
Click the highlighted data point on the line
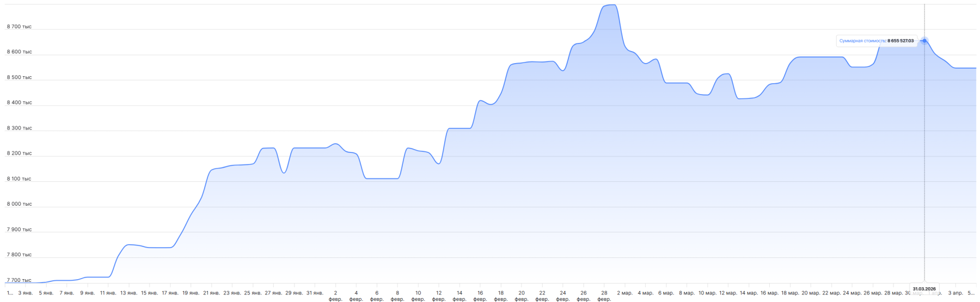pos(924,41)
